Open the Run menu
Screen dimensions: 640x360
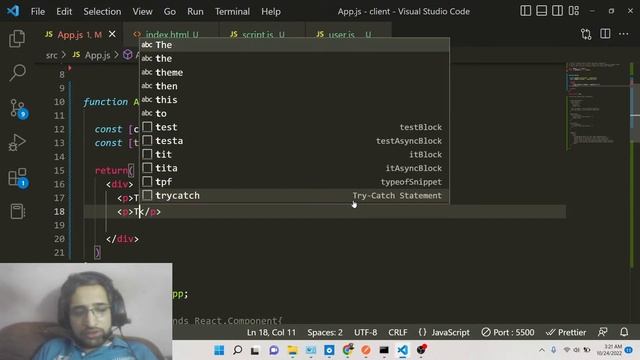(x=195, y=11)
